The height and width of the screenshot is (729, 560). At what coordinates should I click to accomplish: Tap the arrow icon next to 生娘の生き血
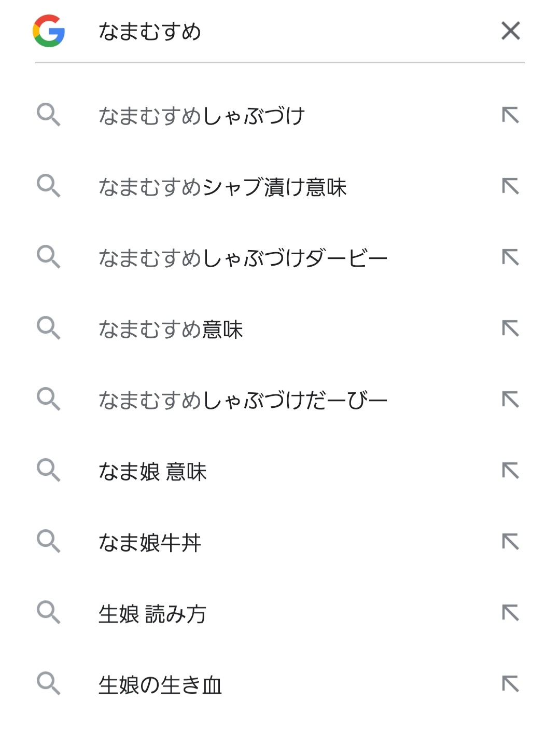pos(510,684)
